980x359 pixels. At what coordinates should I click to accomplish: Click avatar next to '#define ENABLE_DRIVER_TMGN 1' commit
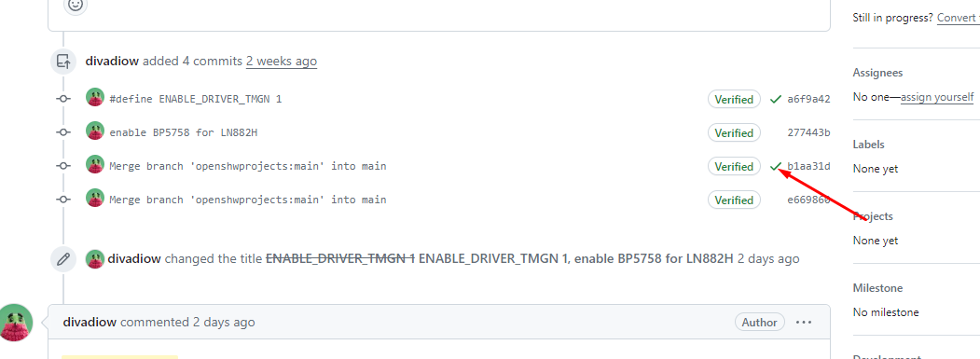[94, 98]
